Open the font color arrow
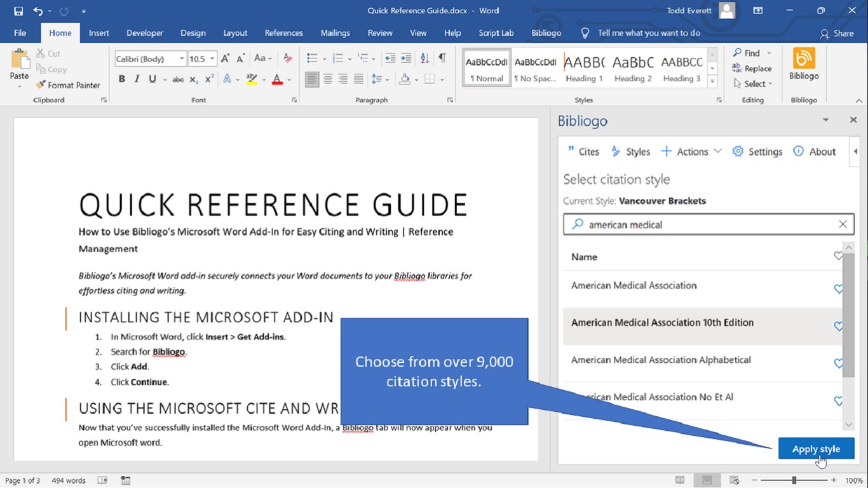 tap(289, 79)
